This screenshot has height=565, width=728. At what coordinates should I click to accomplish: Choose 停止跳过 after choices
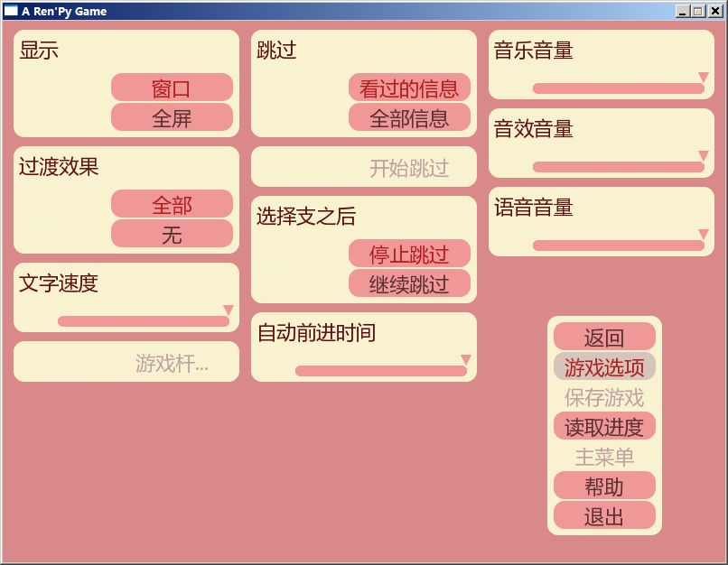click(x=409, y=254)
